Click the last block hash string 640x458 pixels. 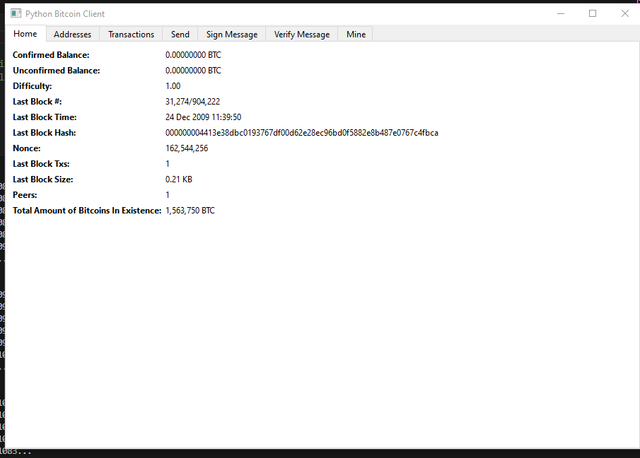302,133
